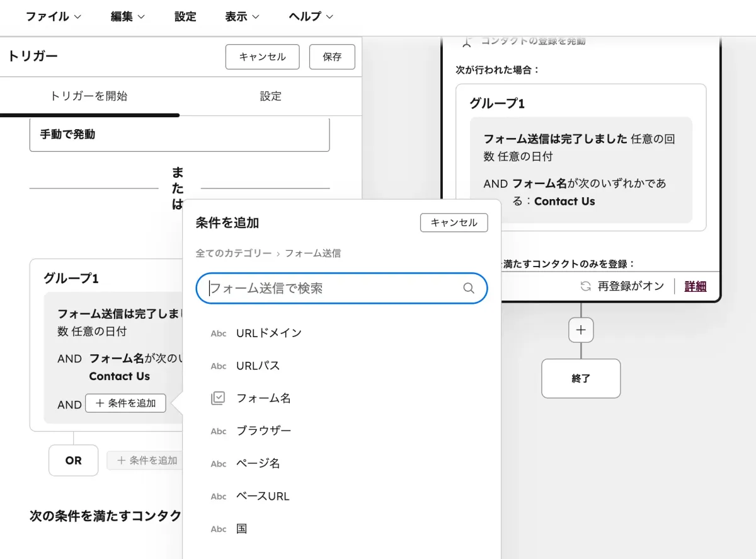The height and width of the screenshot is (559, 756).
Task: Select the フォーム名 checklist icon
Action: (x=218, y=398)
